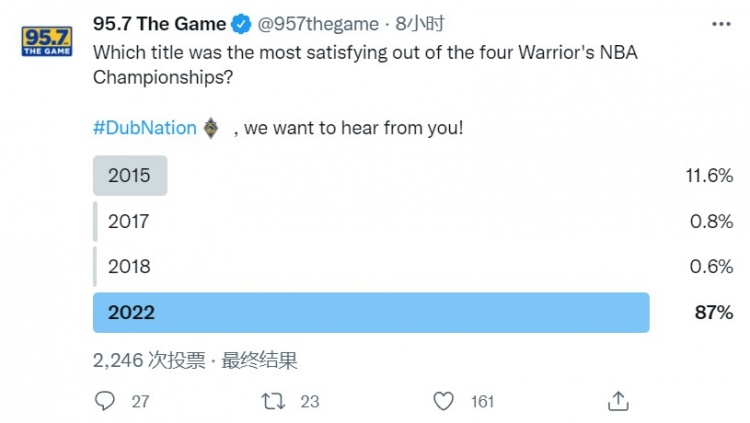The height and width of the screenshot is (423, 750).
Task: Click the 11.6% result for 2015
Action: tap(711, 175)
